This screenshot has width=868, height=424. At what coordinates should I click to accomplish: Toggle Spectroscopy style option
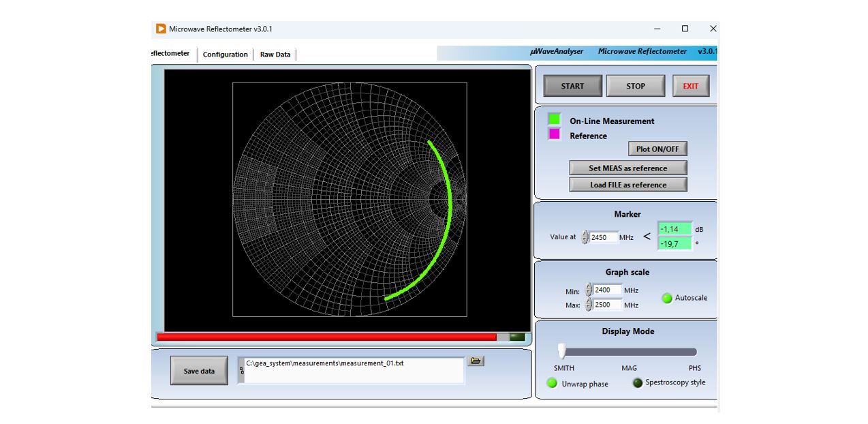pyautogui.click(x=637, y=383)
